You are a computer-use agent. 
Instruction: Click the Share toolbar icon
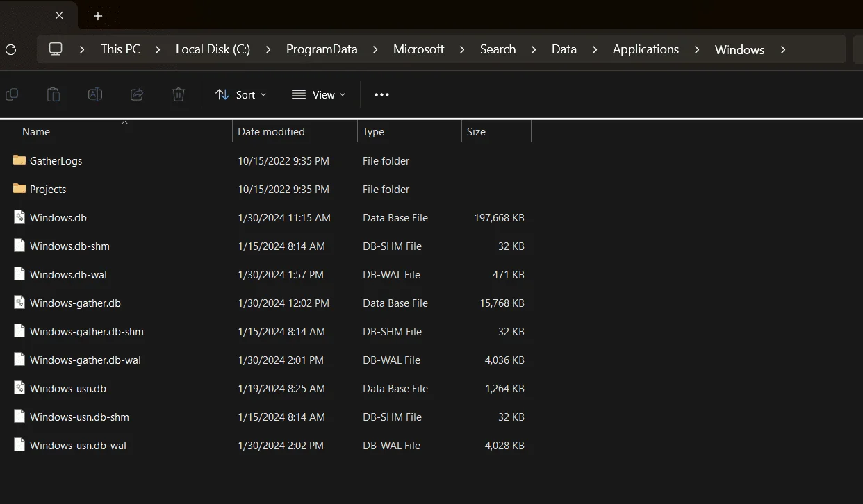137,94
